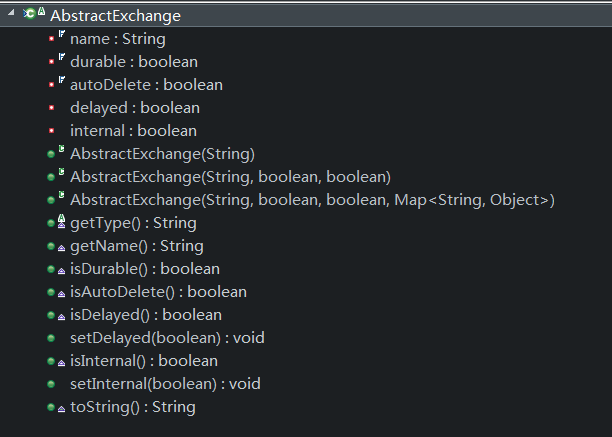The height and width of the screenshot is (437, 612).
Task: Click the constructor icon for AbstractExchange(String)
Action: (52, 154)
